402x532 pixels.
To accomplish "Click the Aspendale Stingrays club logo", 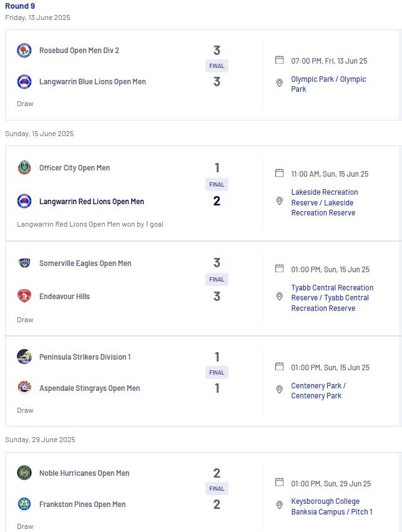I will coord(24,388).
